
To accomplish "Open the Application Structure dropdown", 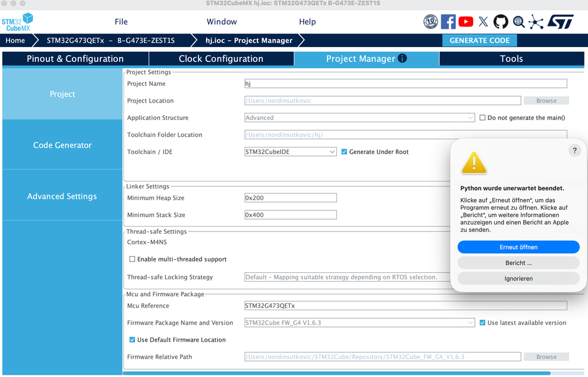I will coord(359,118).
